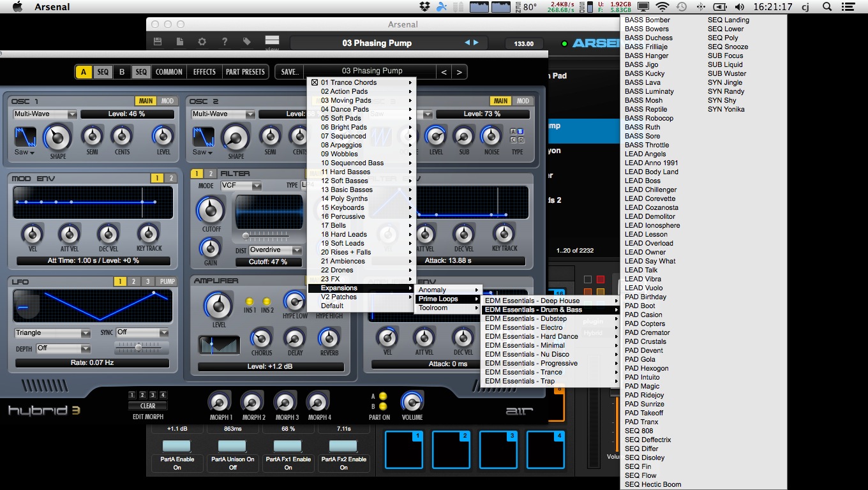868x490 pixels.
Task: Click drum pad number 2
Action: coord(452,450)
